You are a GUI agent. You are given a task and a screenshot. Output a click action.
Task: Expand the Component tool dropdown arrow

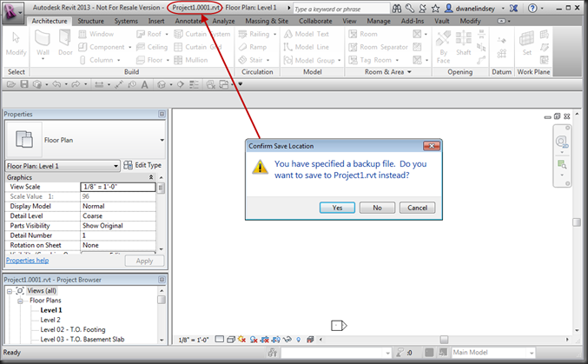pyautogui.click(x=130, y=47)
